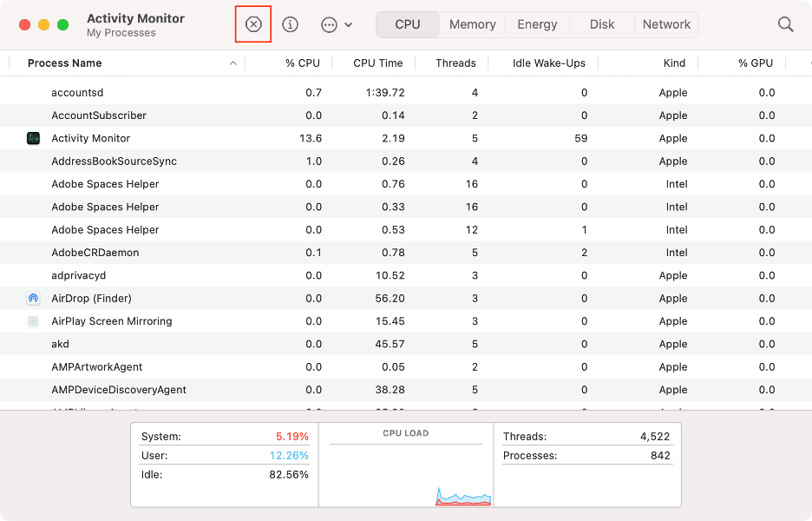
Task: Click the AirPlay Screen Mirroring icon
Action: tap(33, 321)
